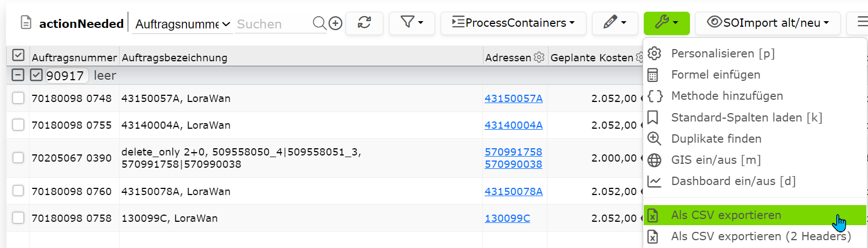Collapse the 90917 group with minus icon

click(18, 75)
